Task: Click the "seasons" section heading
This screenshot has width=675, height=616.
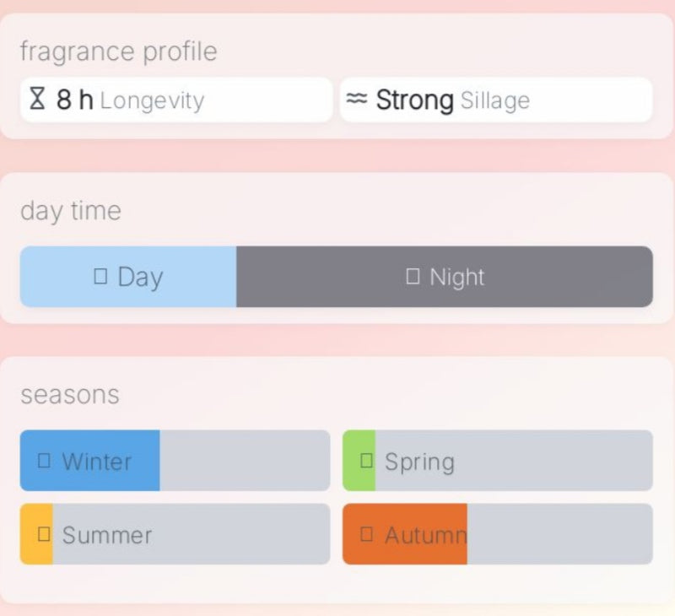Action: [x=69, y=395]
